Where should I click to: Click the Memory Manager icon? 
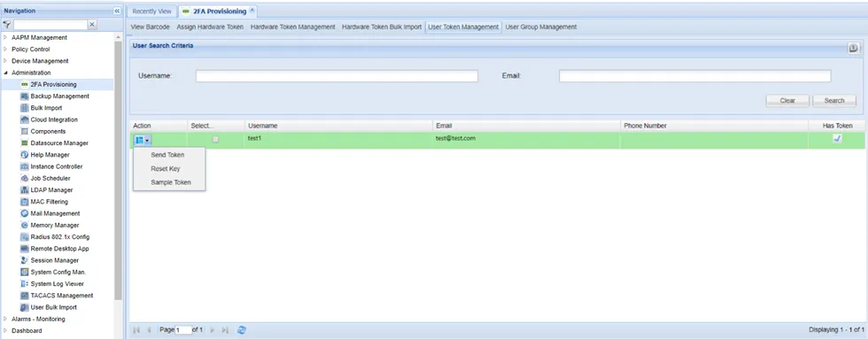pos(25,225)
